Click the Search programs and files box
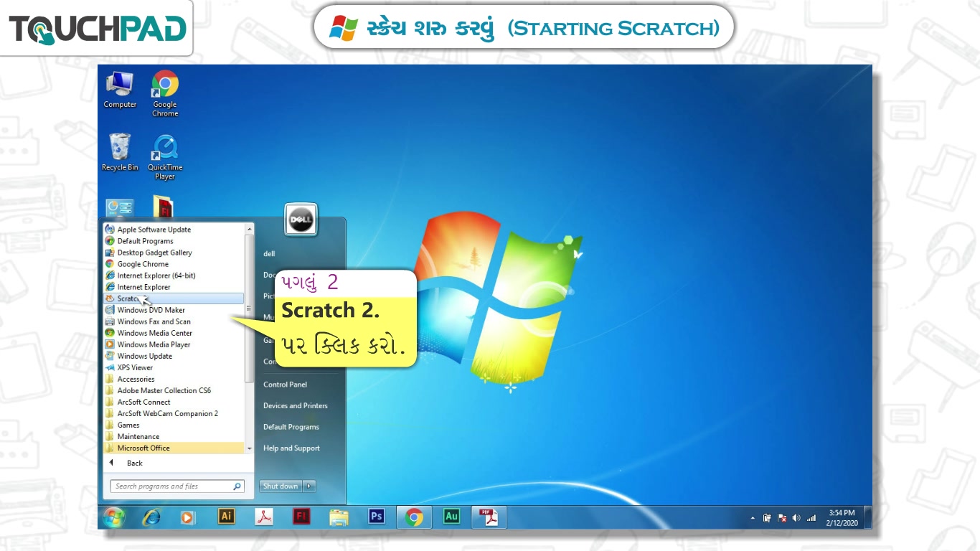980x551 pixels. click(x=178, y=486)
